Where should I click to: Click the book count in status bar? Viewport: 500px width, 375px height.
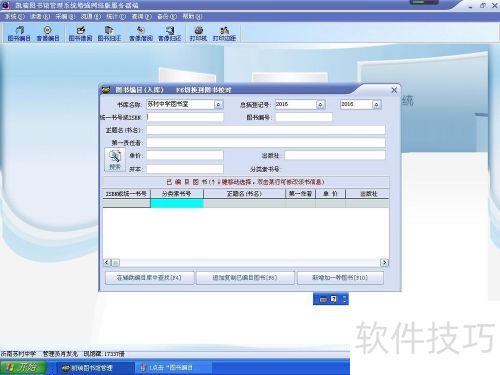(x=104, y=354)
